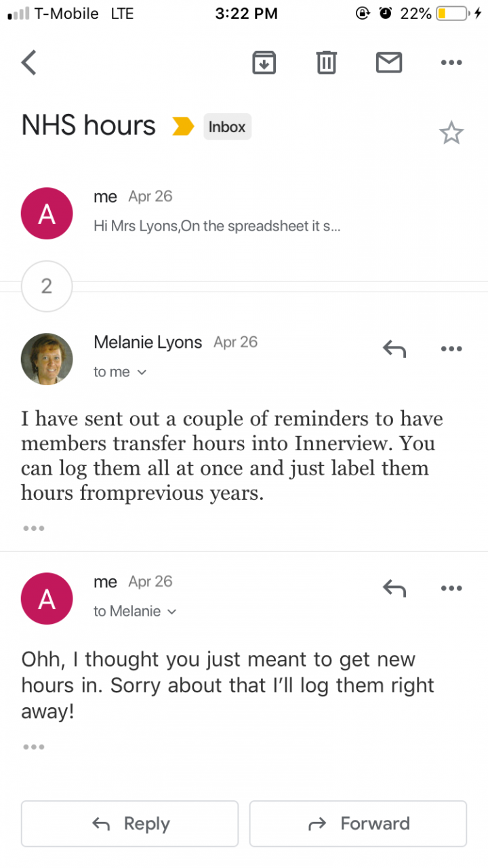The height and width of the screenshot is (868, 488).
Task: Delete the conversation with the trash icon
Action: tap(326, 62)
